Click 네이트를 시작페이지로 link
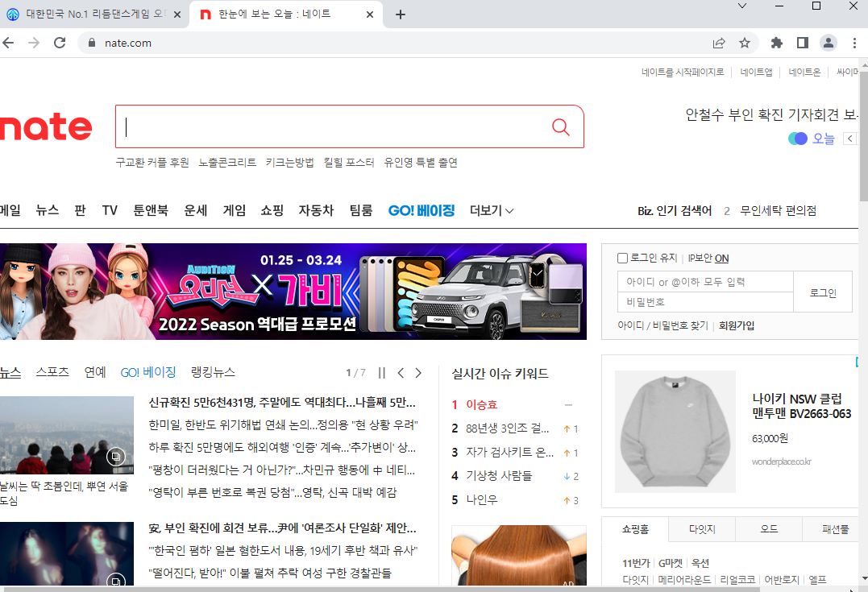 point(683,72)
